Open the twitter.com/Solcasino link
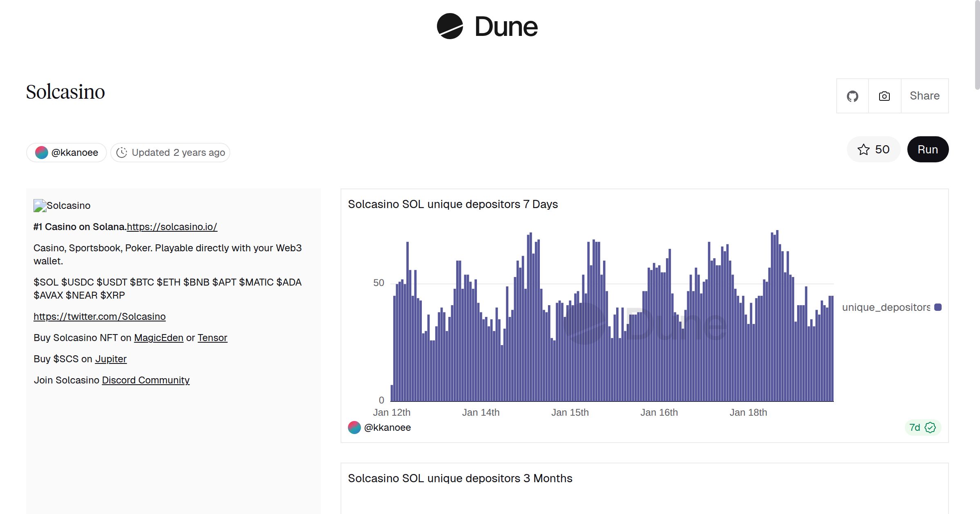The width and height of the screenshot is (980, 514). pos(99,317)
